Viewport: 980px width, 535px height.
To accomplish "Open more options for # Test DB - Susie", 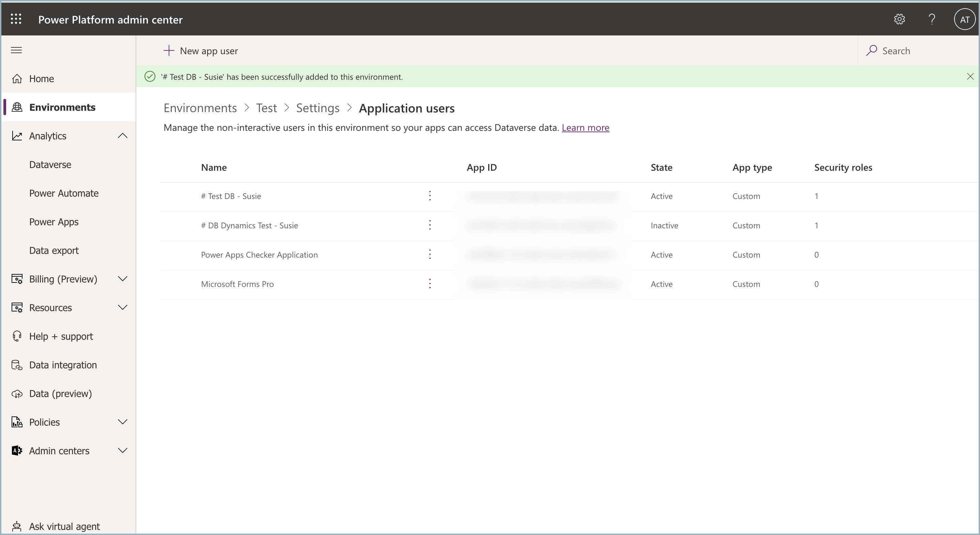I will pos(430,196).
